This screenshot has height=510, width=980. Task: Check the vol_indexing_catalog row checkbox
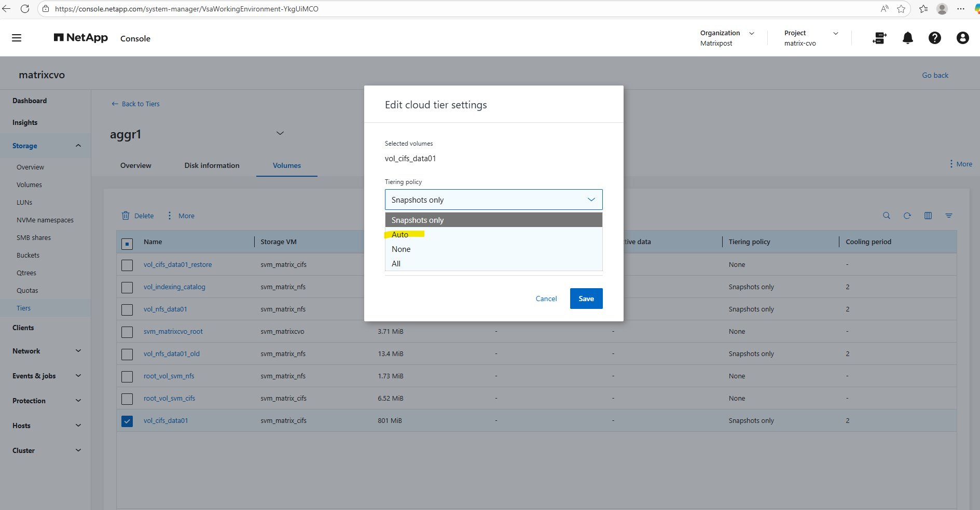tap(127, 287)
